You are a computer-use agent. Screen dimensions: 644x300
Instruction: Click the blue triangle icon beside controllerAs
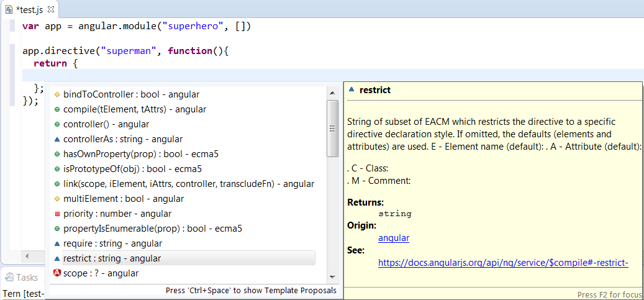pyautogui.click(x=57, y=140)
